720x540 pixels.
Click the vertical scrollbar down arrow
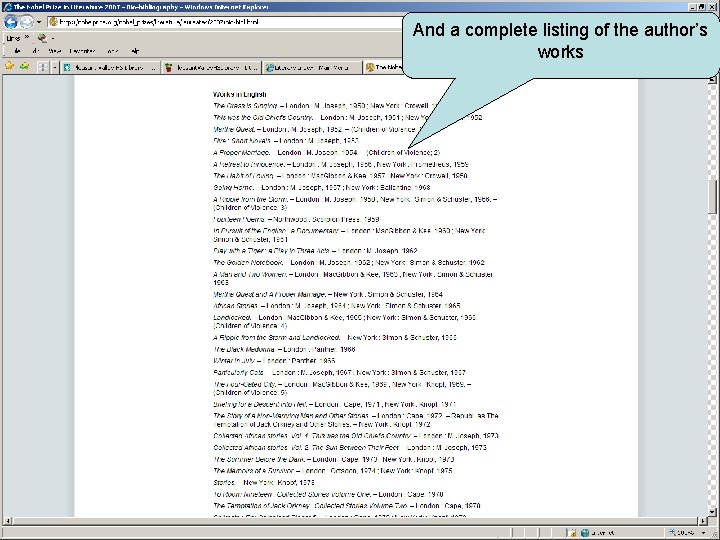coord(712,511)
